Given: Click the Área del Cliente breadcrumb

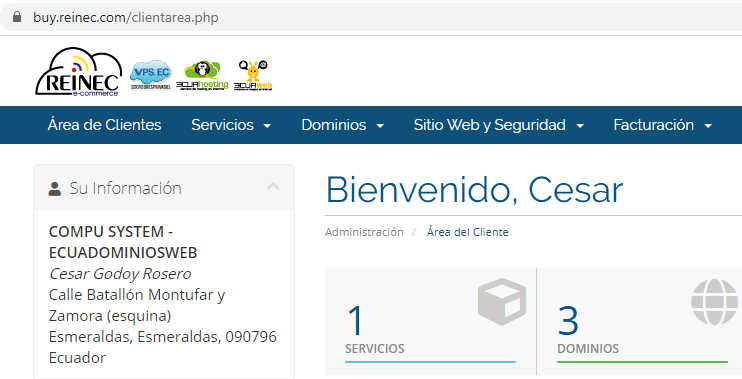Looking at the screenshot, I should click(468, 232).
